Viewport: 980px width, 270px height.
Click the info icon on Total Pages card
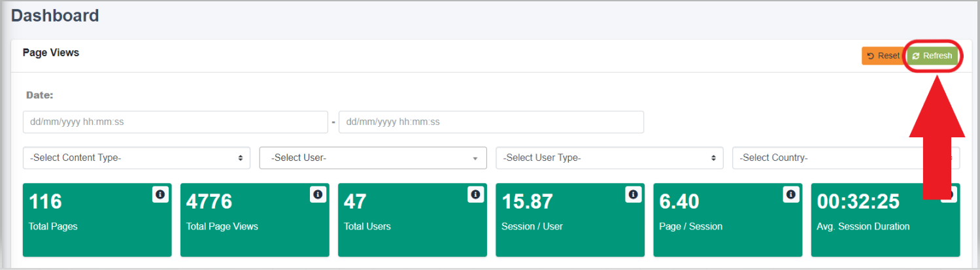click(160, 194)
